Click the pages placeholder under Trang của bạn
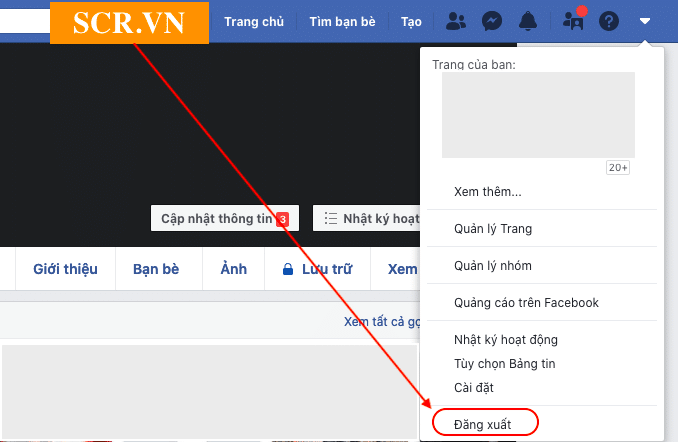678x442 pixels. point(538,115)
